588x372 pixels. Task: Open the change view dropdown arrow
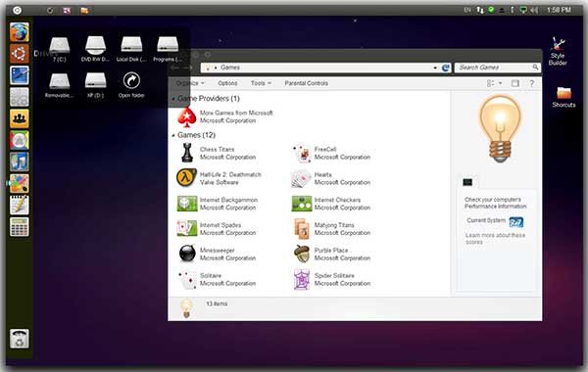click(500, 83)
